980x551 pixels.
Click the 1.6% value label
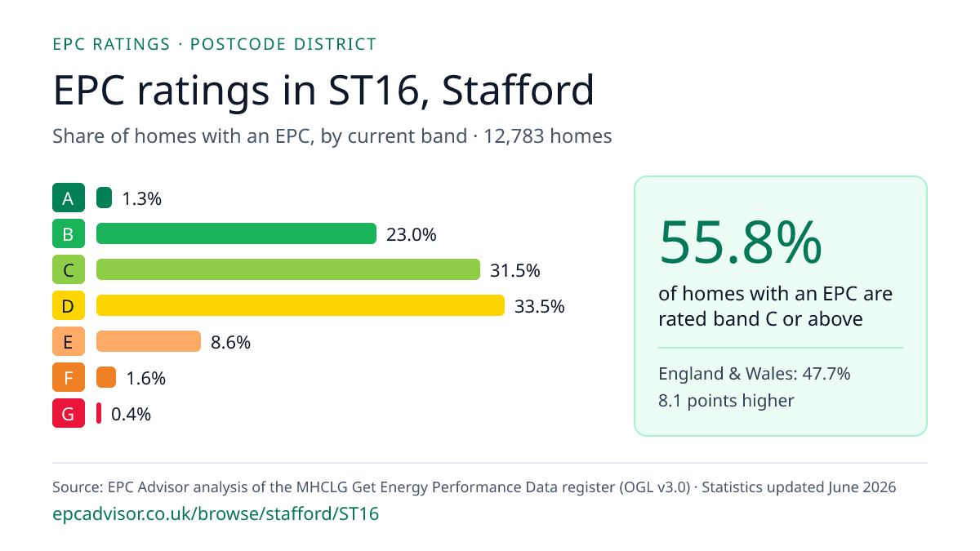pyautogui.click(x=146, y=378)
